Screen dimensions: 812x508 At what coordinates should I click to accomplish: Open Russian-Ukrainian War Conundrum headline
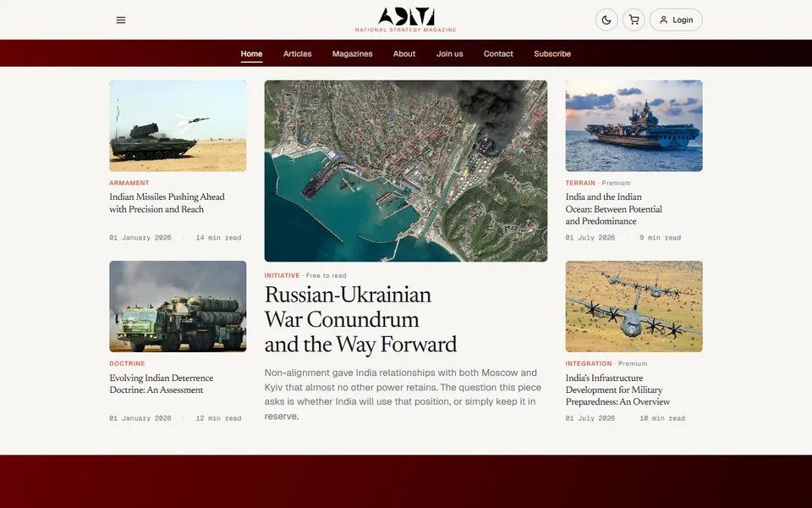(360, 320)
